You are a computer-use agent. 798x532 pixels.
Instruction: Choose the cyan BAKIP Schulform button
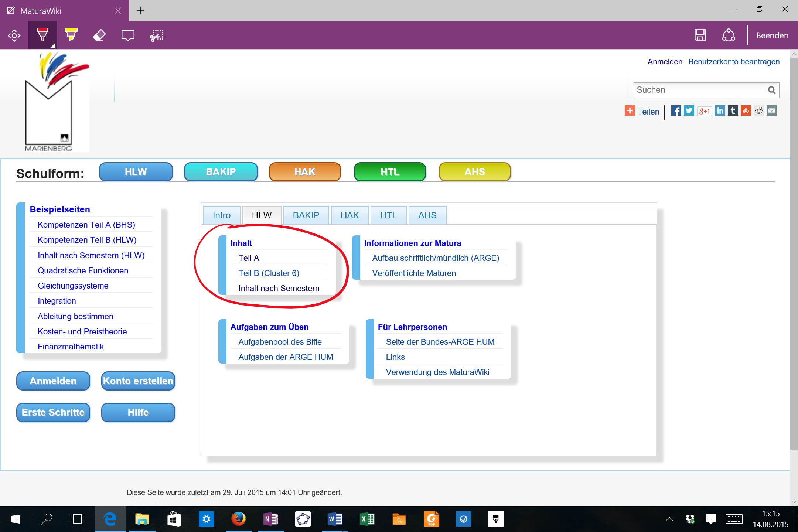(221, 172)
